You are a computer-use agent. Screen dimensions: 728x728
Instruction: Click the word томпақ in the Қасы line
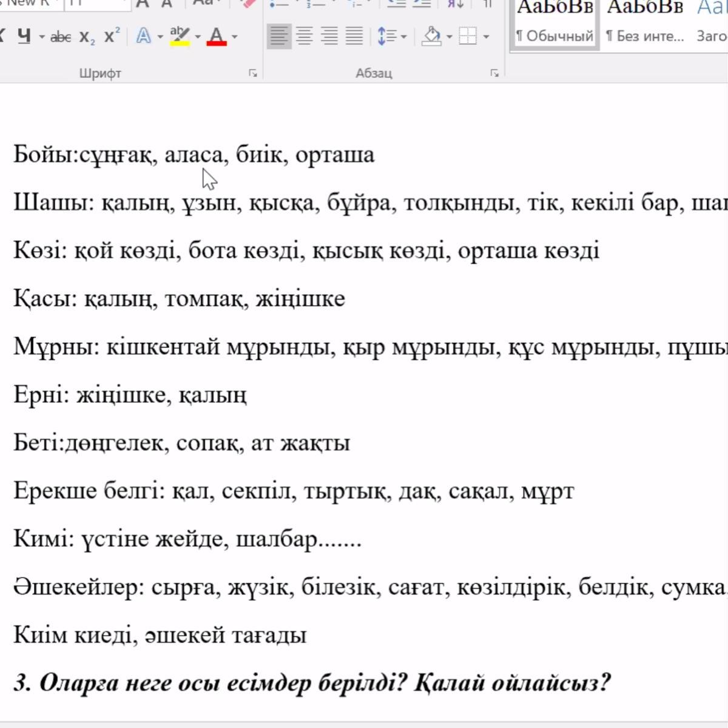click(x=204, y=300)
